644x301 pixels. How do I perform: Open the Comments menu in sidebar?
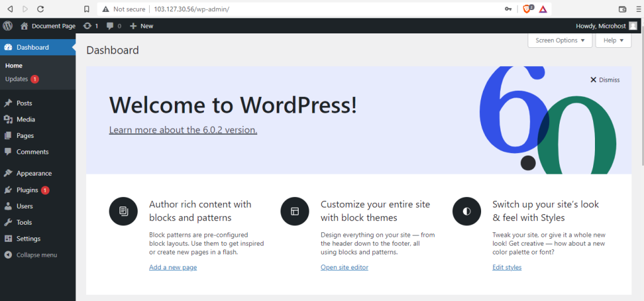pyautogui.click(x=38, y=152)
